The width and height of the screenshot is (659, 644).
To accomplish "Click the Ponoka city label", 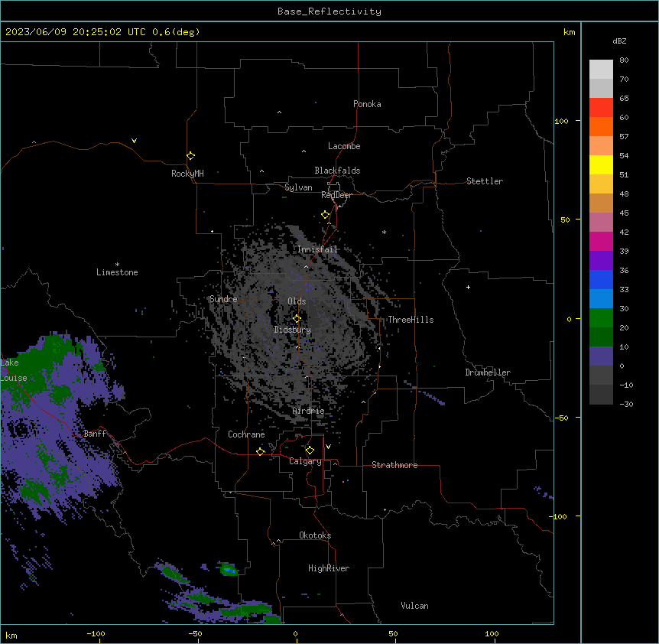I will (x=367, y=104).
